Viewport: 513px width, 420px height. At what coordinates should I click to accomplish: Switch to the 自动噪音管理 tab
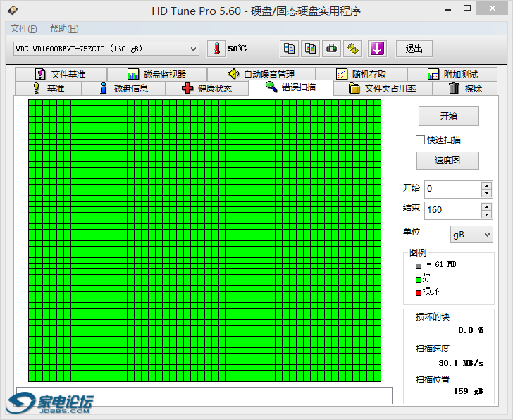pyautogui.click(x=261, y=74)
